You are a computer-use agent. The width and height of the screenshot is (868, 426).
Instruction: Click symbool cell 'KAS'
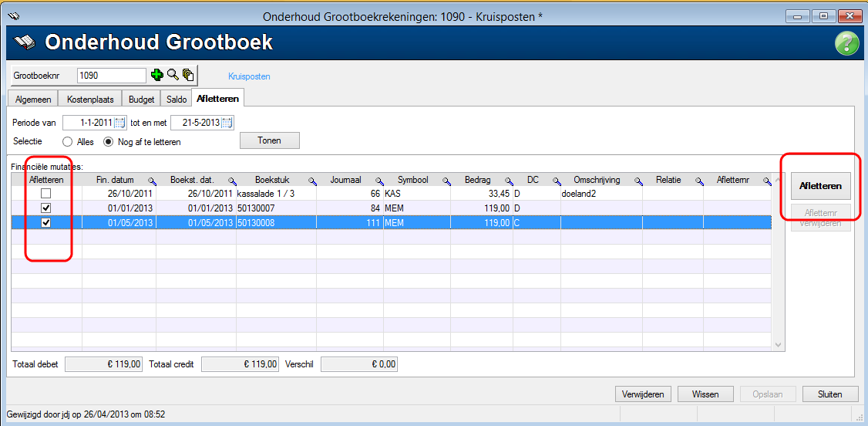(x=417, y=194)
